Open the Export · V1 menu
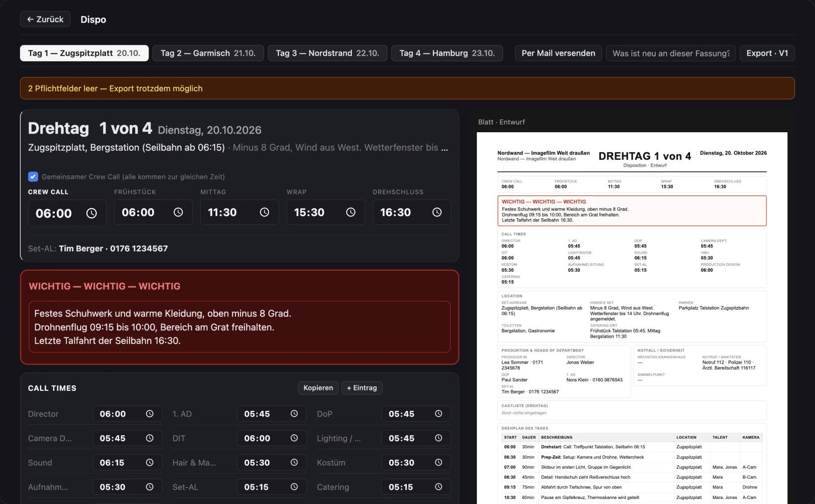This screenshot has width=815, height=504. (x=767, y=53)
